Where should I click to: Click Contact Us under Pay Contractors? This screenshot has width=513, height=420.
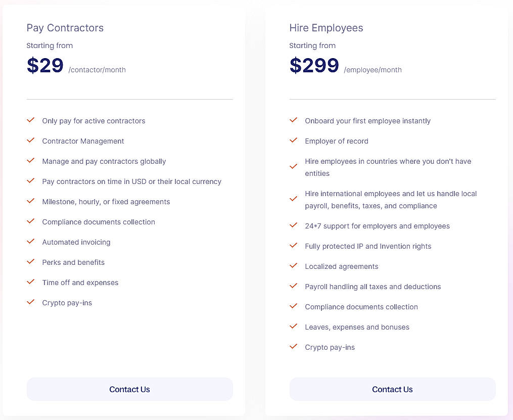[129, 389]
